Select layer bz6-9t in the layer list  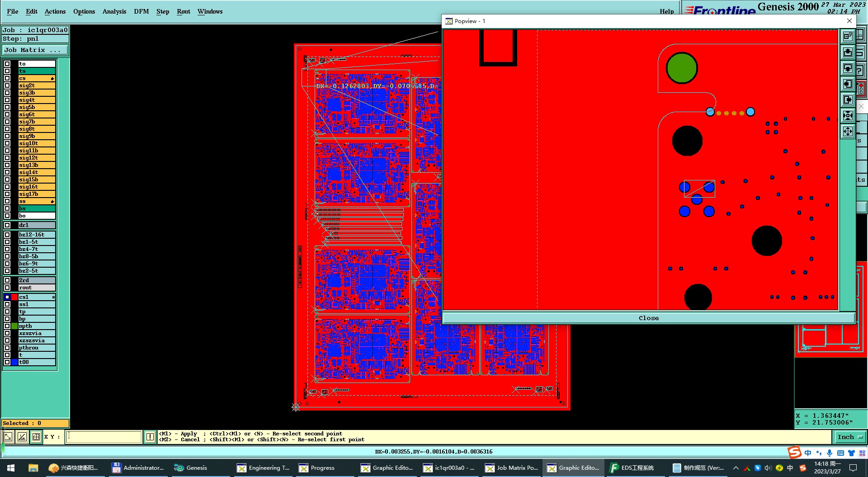[x=37, y=264]
